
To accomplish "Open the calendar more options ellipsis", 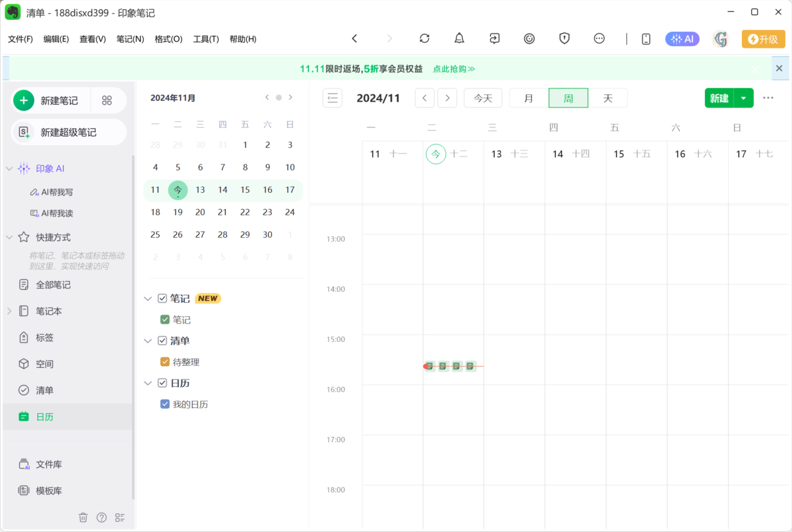I will tap(768, 98).
